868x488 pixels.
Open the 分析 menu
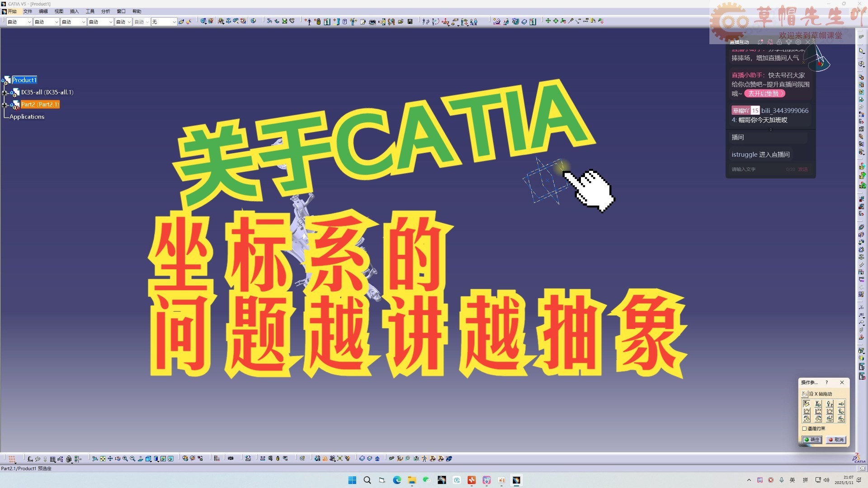105,11
